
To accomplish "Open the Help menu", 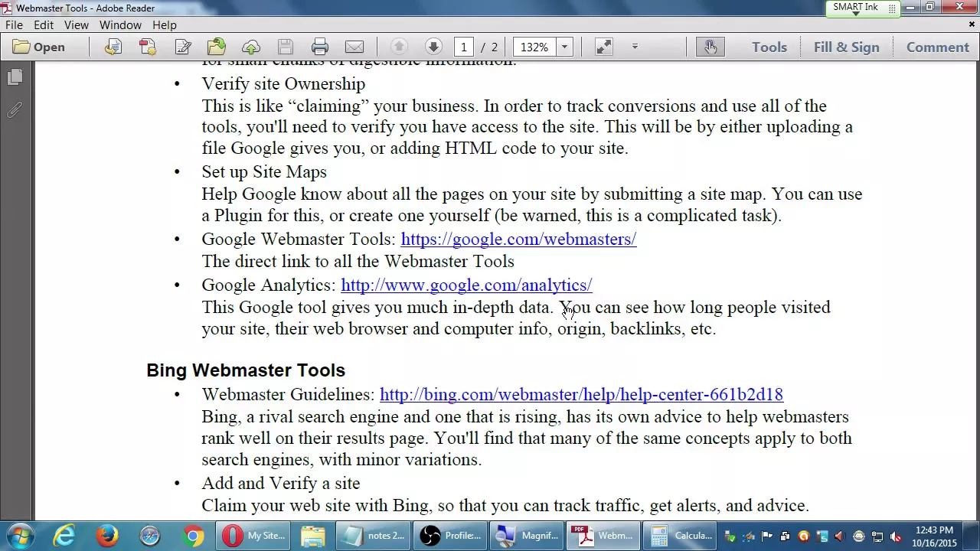I will [x=165, y=25].
